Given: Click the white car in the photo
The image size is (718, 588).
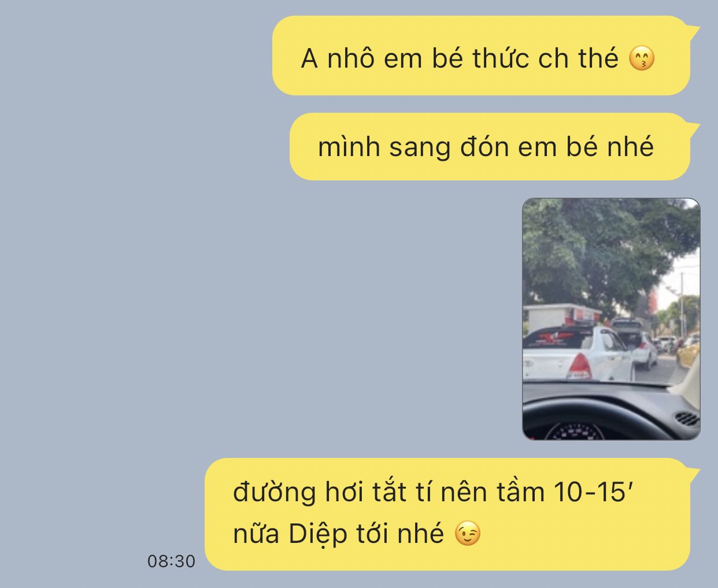Looking at the screenshot, I should 578,354.
